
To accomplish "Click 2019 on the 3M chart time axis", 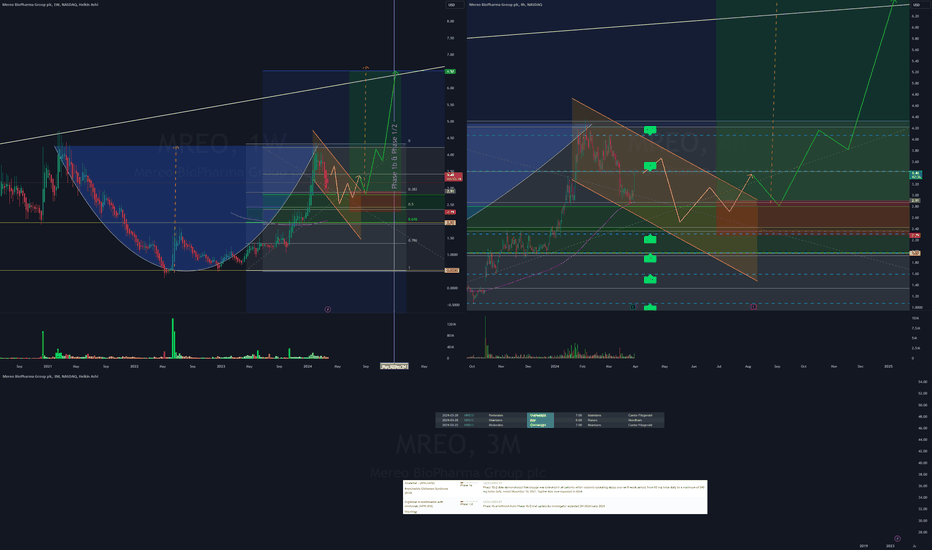I will pos(864,545).
